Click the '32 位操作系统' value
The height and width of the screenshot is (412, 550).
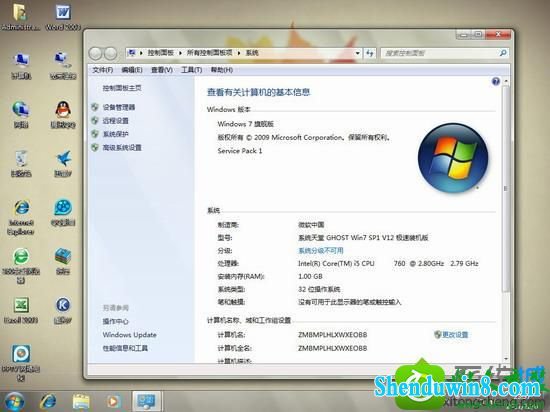point(319,289)
